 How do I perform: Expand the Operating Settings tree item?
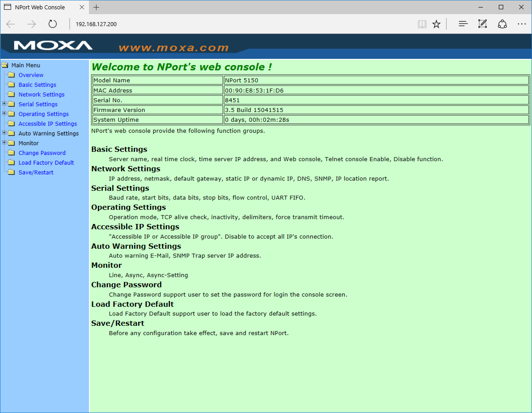pyautogui.click(x=4, y=114)
